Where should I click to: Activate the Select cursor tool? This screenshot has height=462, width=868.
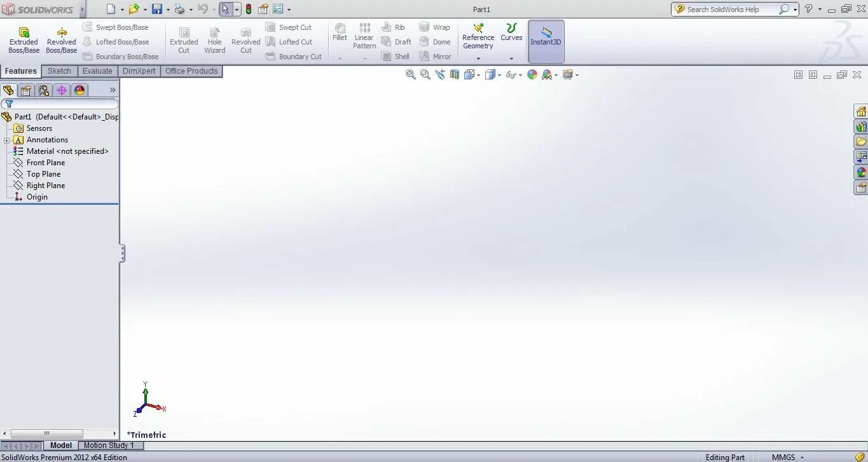(x=226, y=9)
